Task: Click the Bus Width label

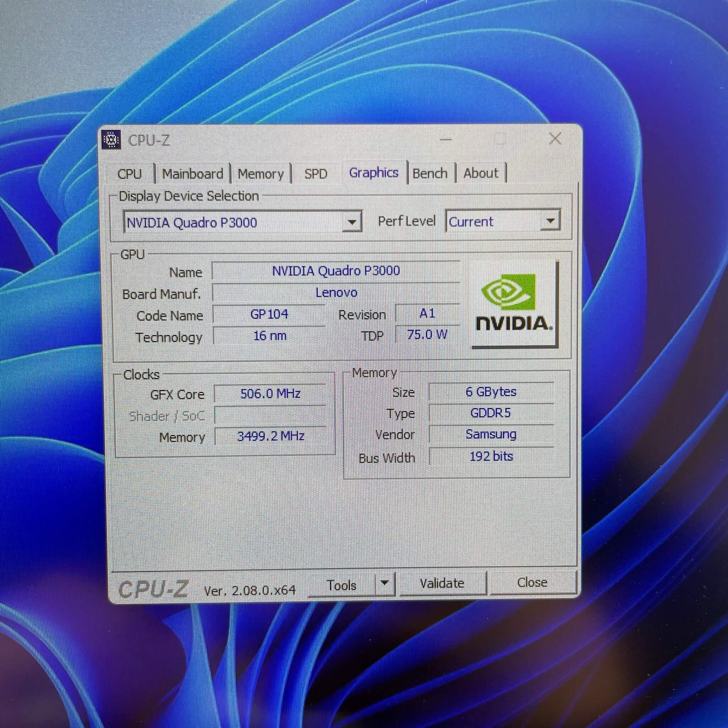Action: pos(387,458)
